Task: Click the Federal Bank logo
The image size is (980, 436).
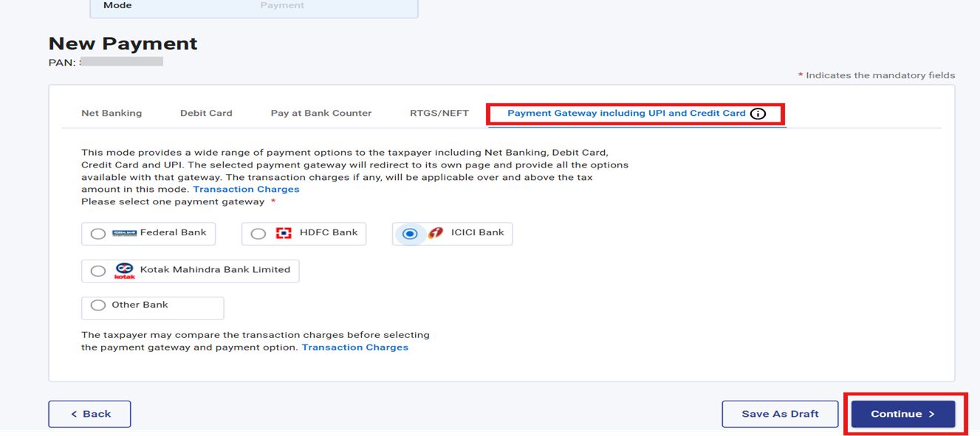Action: [x=124, y=233]
